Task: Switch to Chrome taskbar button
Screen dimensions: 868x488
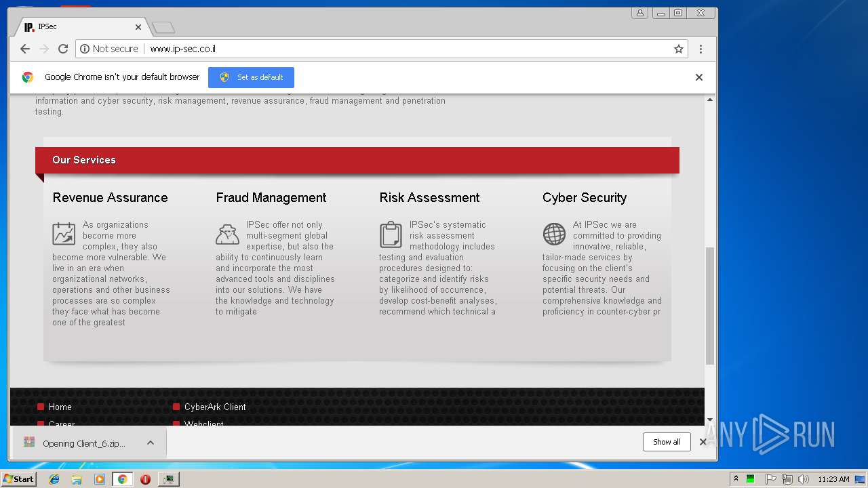Action: (x=122, y=479)
